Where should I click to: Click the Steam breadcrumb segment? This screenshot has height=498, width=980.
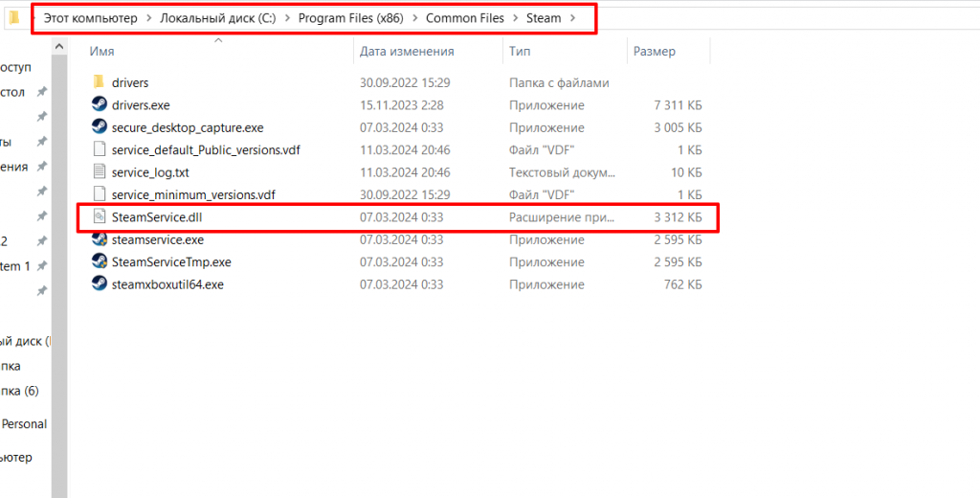(544, 18)
